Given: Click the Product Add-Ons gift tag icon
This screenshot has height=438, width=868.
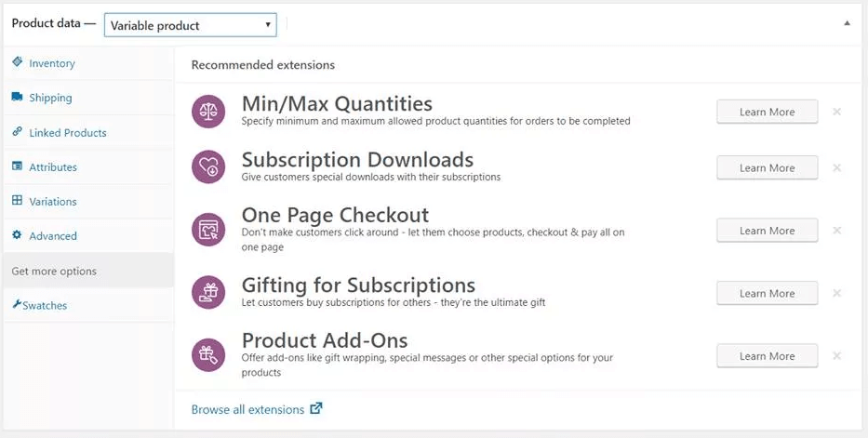Looking at the screenshot, I should (208, 355).
